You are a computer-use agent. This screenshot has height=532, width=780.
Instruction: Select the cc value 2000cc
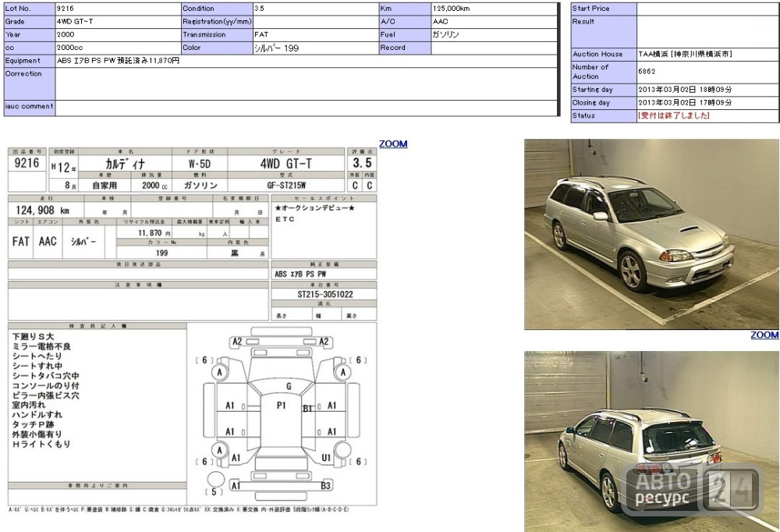69,48
